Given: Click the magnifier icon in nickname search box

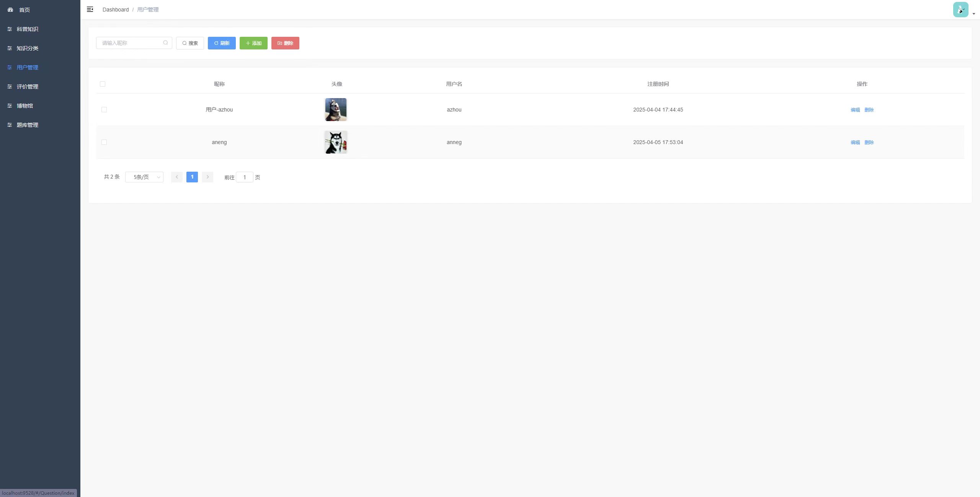Looking at the screenshot, I should (x=165, y=43).
